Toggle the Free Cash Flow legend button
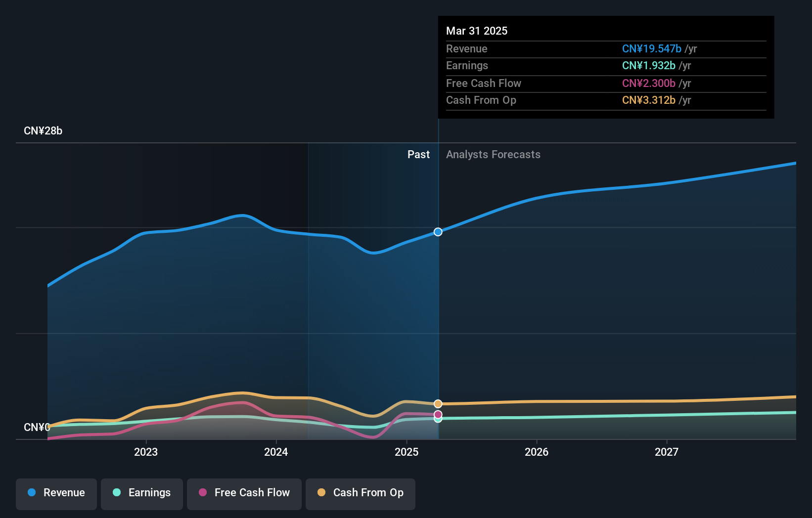812x518 pixels. click(x=244, y=494)
